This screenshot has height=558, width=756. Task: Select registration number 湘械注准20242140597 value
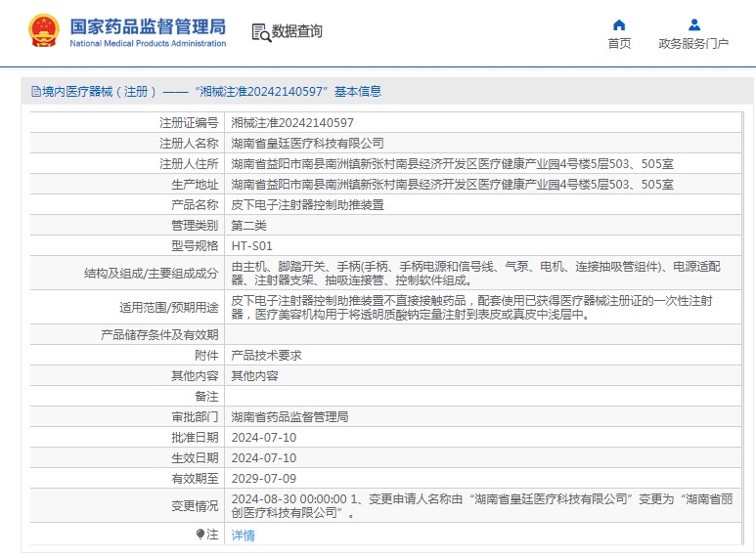click(x=292, y=123)
